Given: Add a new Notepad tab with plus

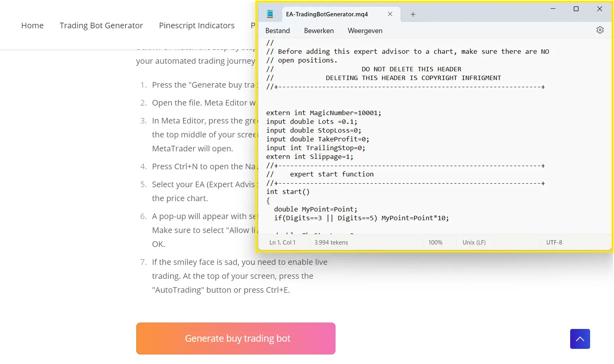Looking at the screenshot, I should click(x=413, y=14).
